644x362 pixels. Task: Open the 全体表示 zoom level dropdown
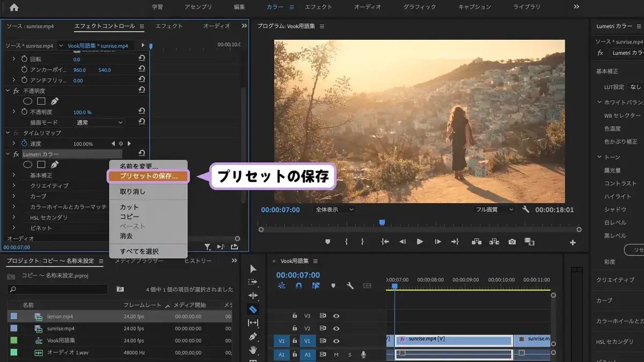(335, 210)
